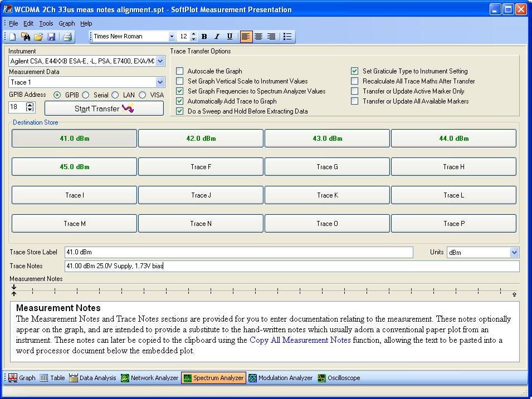Image resolution: width=532 pixels, height=399 pixels.
Task: Click the New document icon
Action: [13, 37]
